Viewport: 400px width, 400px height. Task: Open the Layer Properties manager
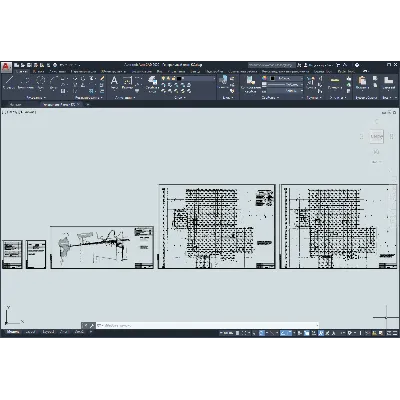(152, 84)
